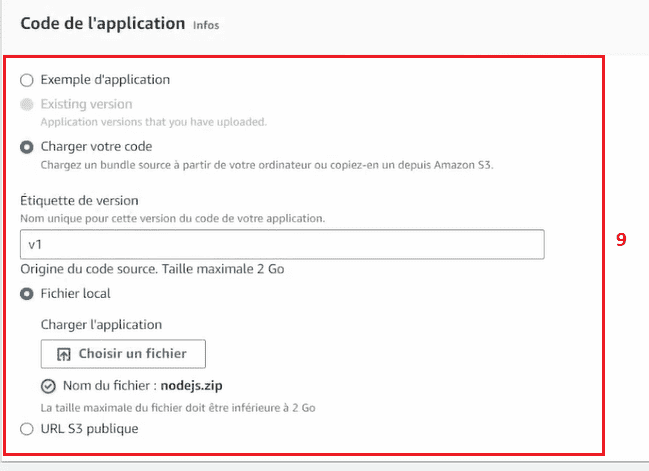Click the red number 9 annotation
The image size is (649, 471).
621,240
